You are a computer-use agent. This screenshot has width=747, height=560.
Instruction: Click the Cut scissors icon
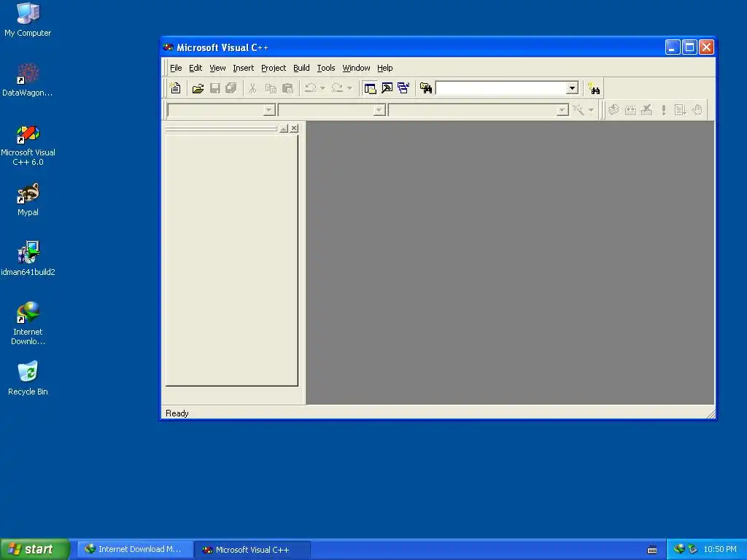(252, 88)
